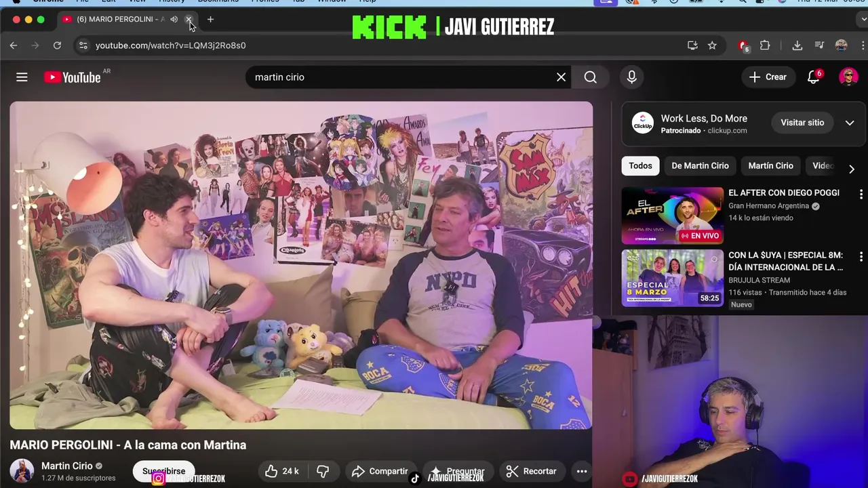This screenshot has height=488, width=868.
Task: Select the De Martin Cirio chip
Action: [700, 165]
